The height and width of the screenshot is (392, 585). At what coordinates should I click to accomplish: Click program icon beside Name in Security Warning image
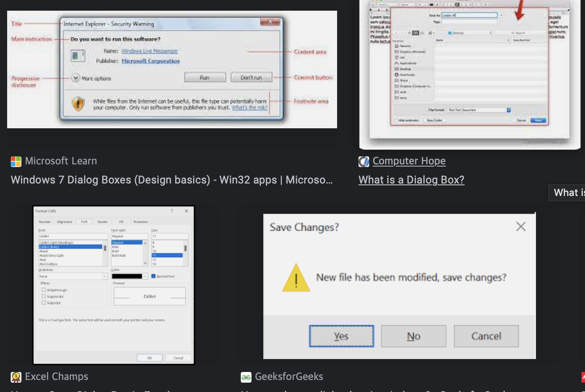78,55
